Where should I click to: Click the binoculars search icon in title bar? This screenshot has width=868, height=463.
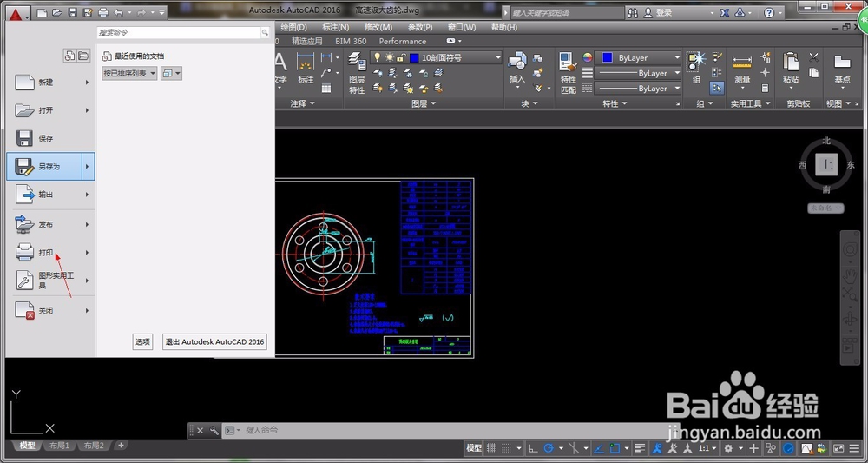(x=634, y=13)
